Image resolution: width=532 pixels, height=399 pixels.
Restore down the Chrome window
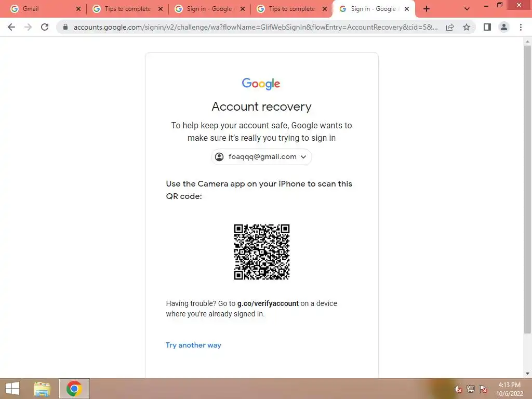500,5
